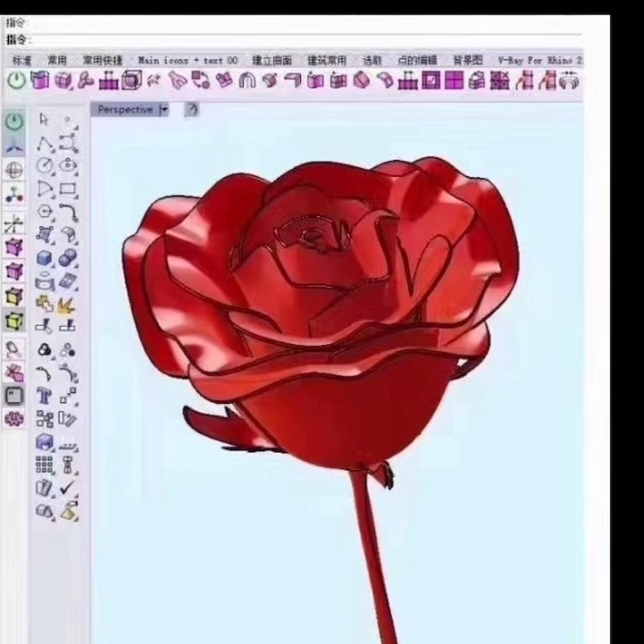Choose the Fillet curves tool
This screenshot has height=644, width=644.
click(68, 212)
